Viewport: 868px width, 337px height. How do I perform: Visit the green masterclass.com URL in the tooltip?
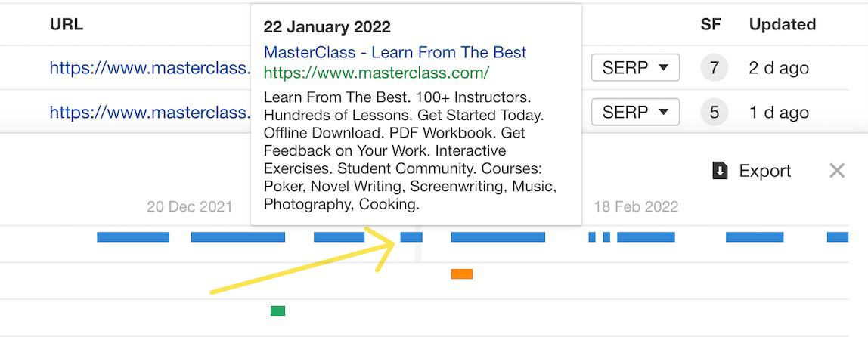(x=377, y=73)
